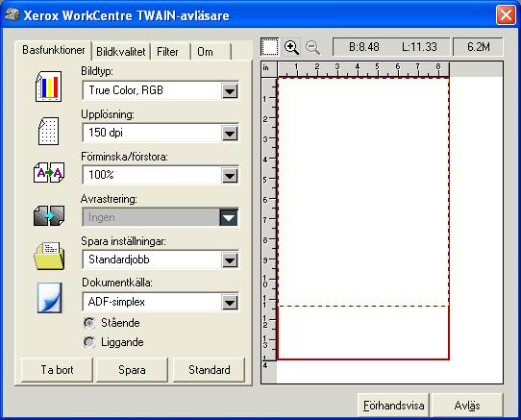Click the Bildtyp color bars icon

pos(48,86)
